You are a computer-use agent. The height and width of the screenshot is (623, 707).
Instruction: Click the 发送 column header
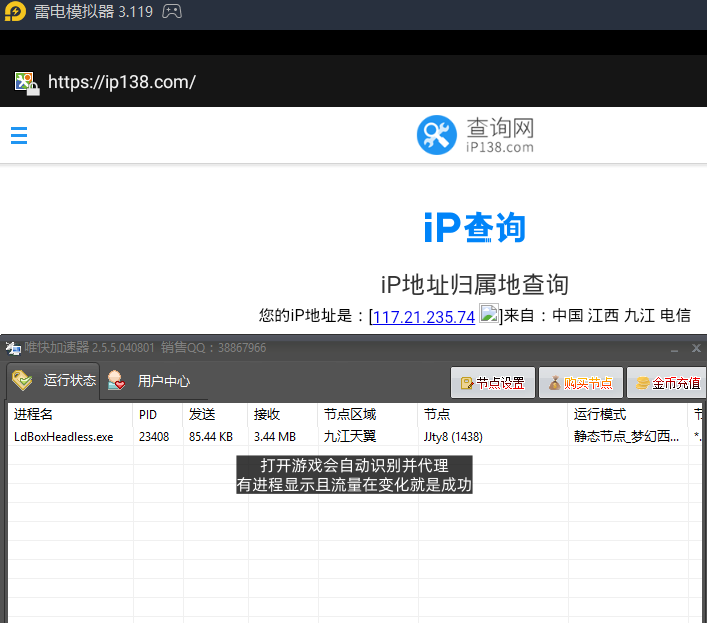coord(215,414)
